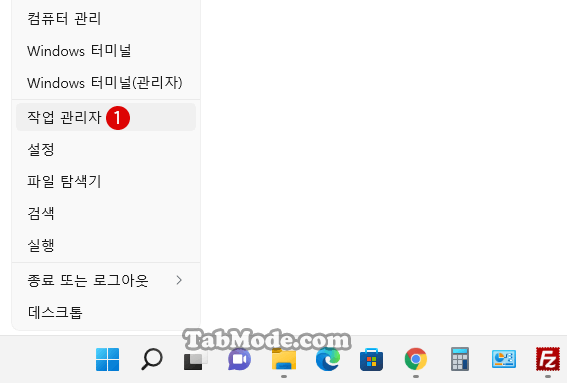Open Windows 터미널 menu entry

[x=106, y=51]
